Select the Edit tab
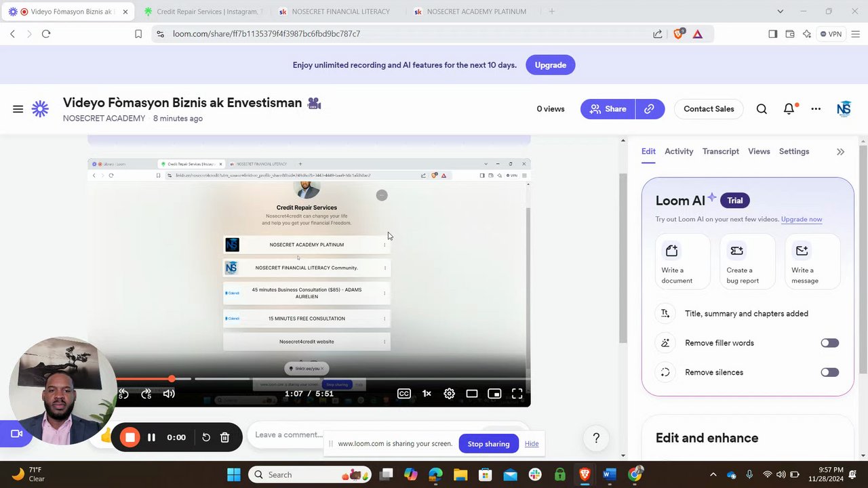 click(x=648, y=151)
